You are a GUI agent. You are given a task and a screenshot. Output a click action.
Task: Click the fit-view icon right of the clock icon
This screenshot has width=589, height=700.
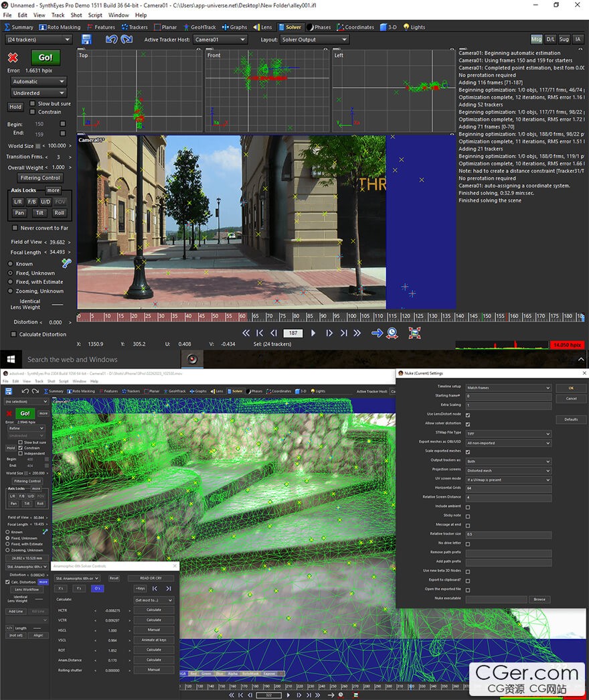(414, 333)
